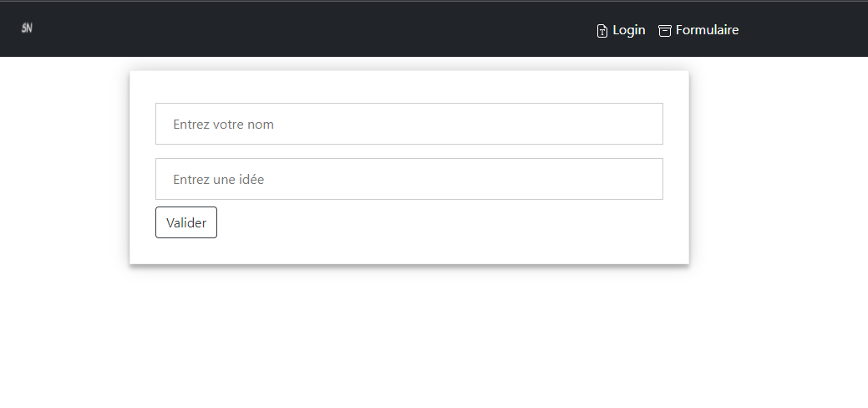Click the empty right end of the name field
The height and width of the screenshot is (408, 868).
609,124
